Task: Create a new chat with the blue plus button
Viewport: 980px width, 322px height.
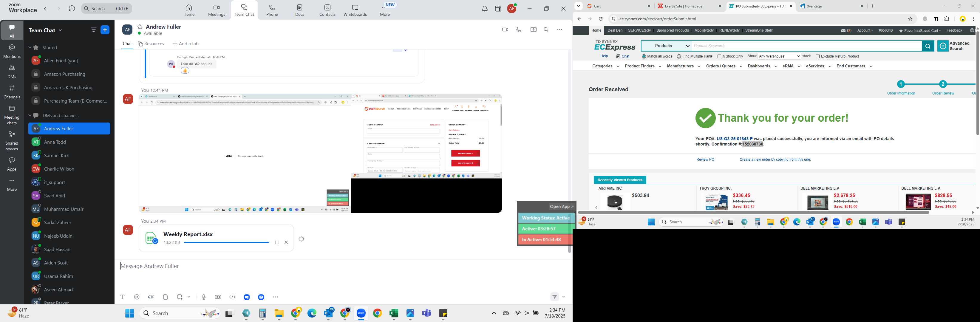Action: (x=105, y=30)
